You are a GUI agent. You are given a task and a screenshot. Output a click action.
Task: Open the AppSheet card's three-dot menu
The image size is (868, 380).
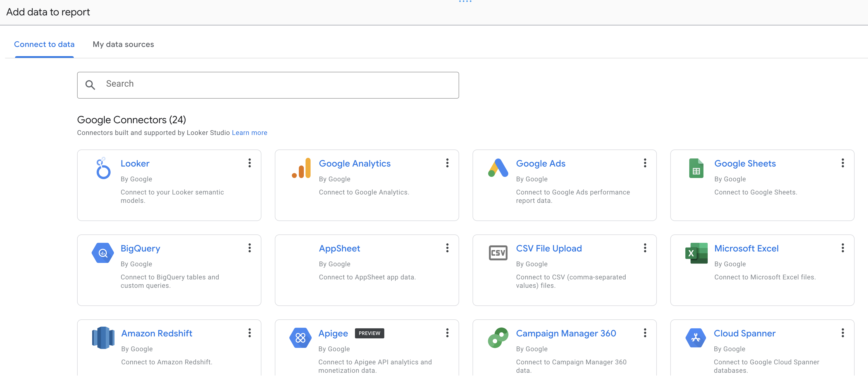pyautogui.click(x=447, y=248)
